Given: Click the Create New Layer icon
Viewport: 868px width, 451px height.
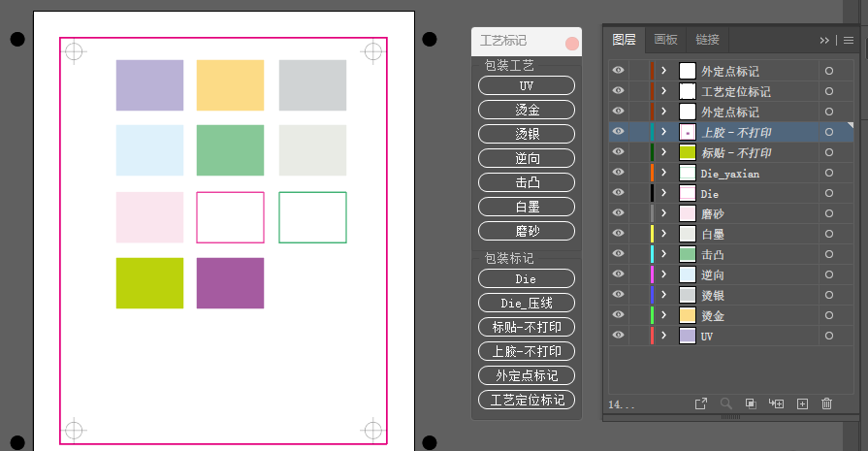Looking at the screenshot, I should (802, 404).
